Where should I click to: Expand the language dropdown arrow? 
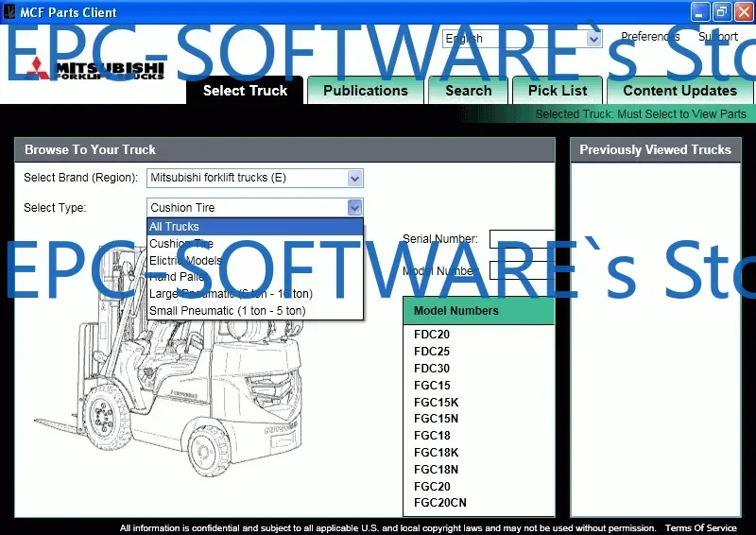(x=594, y=39)
